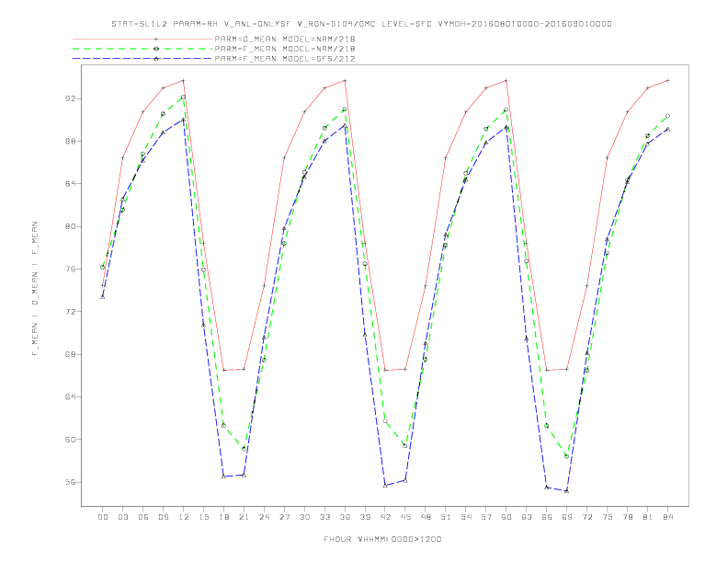728x563 pixels.
Task: Click x-axis forecast hour label 09
Action: [x=163, y=517]
